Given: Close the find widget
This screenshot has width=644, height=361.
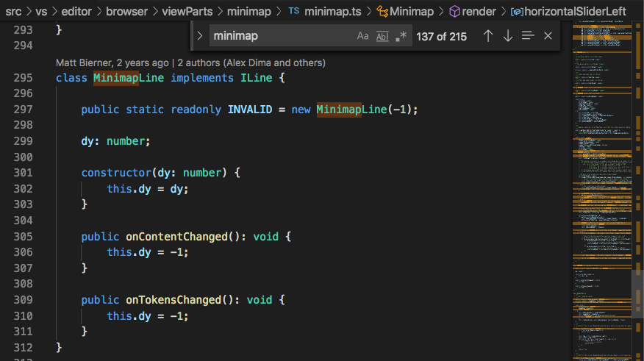Looking at the screenshot, I should coord(548,36).
